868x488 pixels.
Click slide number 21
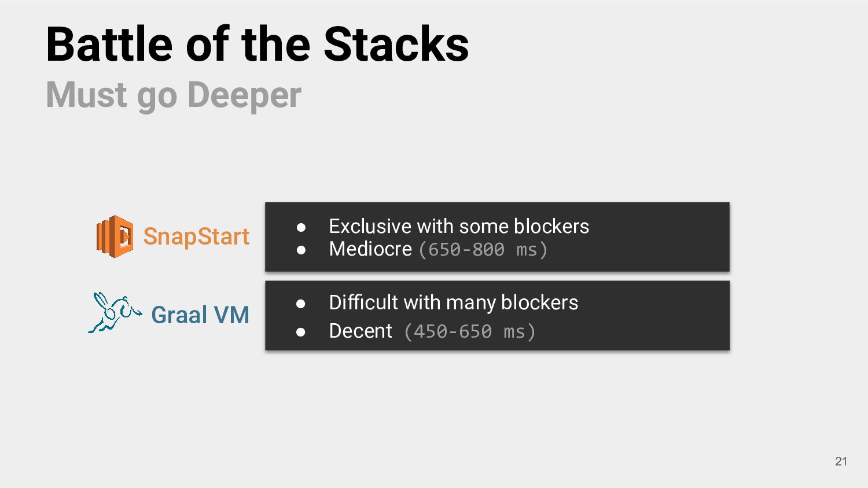tap(841, 461)
